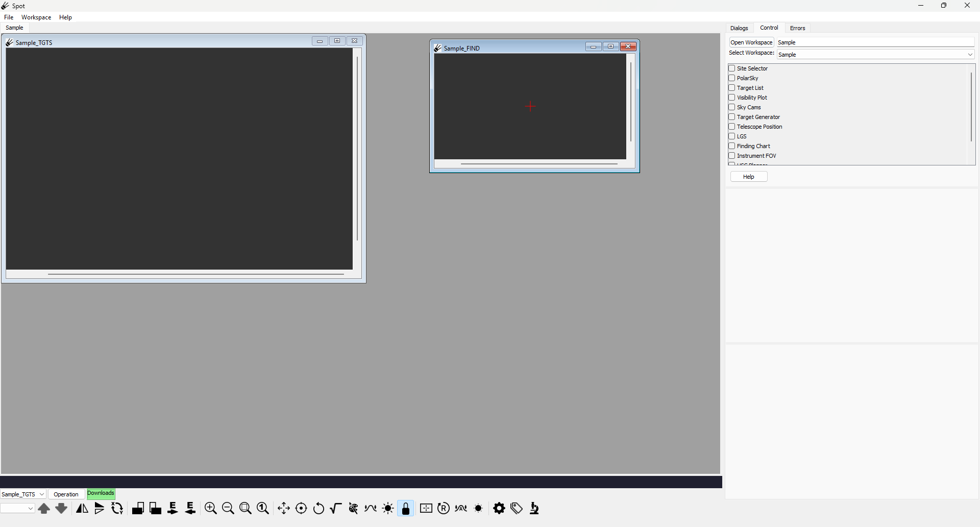
Task: Click the boxed crosshair center icon
Action: (426, 509)
